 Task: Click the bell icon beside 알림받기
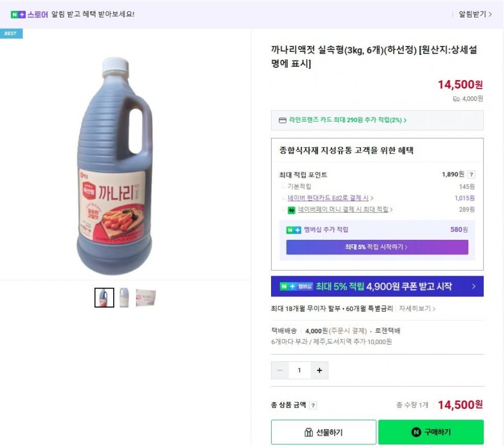click(454, 13)
